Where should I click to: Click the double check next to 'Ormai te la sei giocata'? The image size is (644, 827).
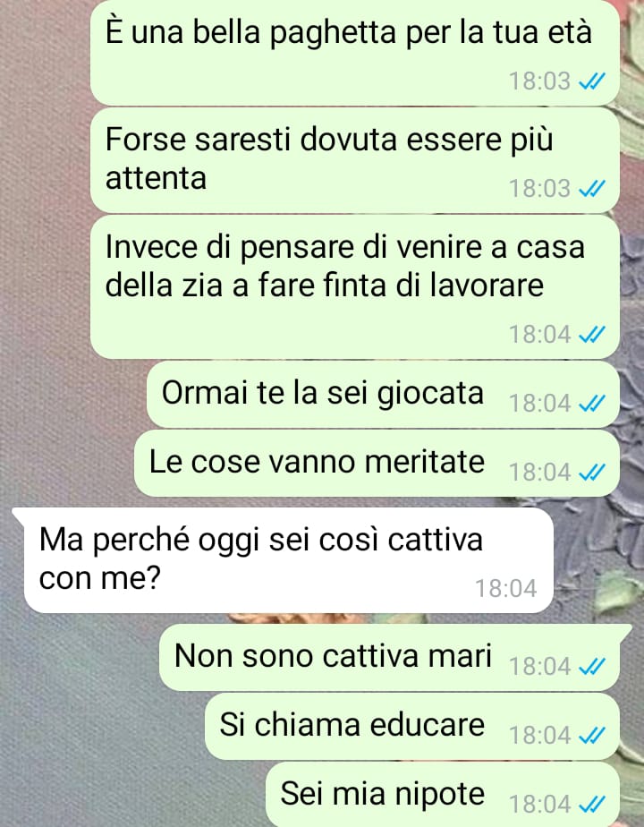592,404
